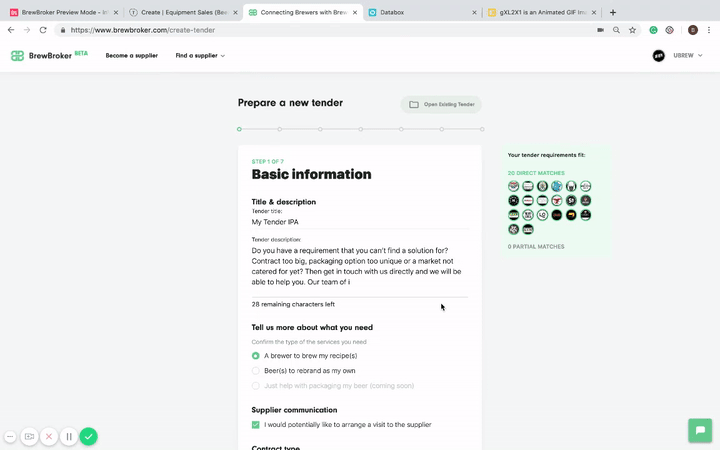Select 'Beer(s) to rebrand as my own' option
The width and height of the screenshot is (720, 450).
coord(256,370)
